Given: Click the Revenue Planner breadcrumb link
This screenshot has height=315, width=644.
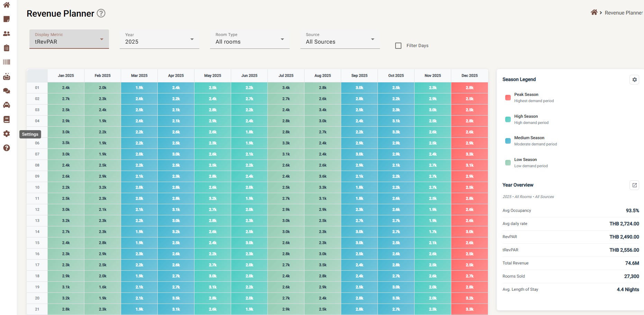Looking at the screenshot, I should (624, 13).
